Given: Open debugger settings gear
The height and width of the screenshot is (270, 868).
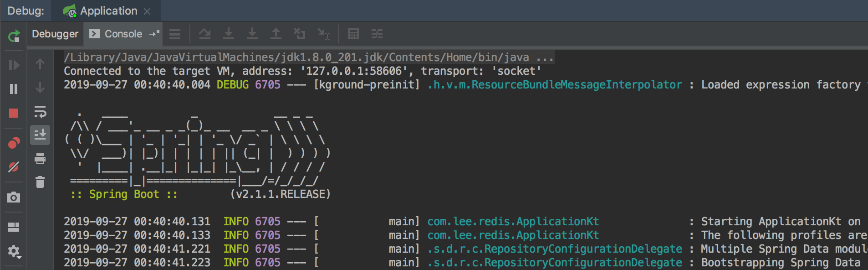Looking at the screenshot, I should [x=14, y=251].
